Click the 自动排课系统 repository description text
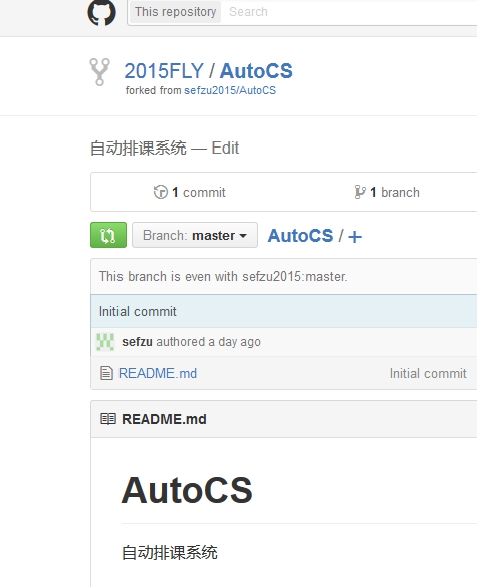 (138, 148)
